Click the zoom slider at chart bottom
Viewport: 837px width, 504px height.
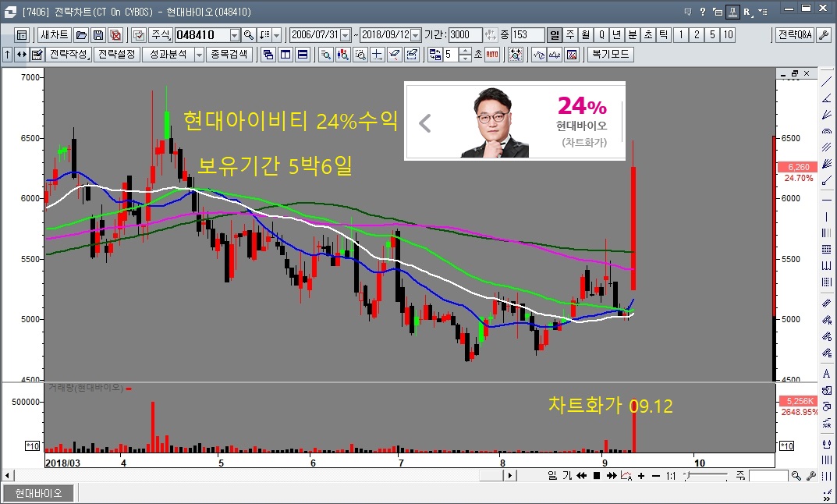coord(707,476)
